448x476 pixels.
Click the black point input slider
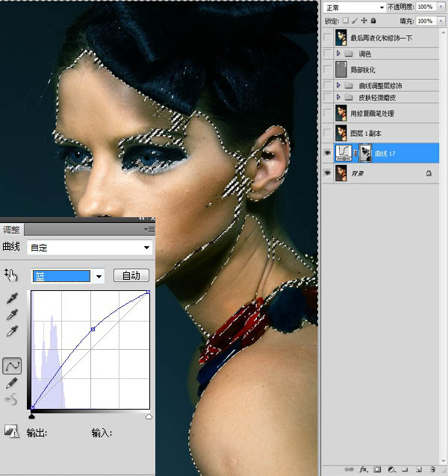pyautogui.click(x=31, y=416)
